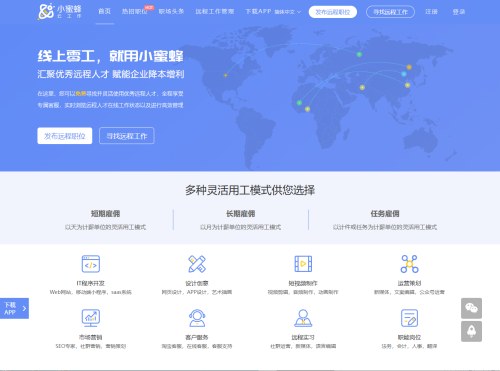Open 远程工作管理 in the navigation bar
This screenshot has height=371, width=500.
point(215,11)
